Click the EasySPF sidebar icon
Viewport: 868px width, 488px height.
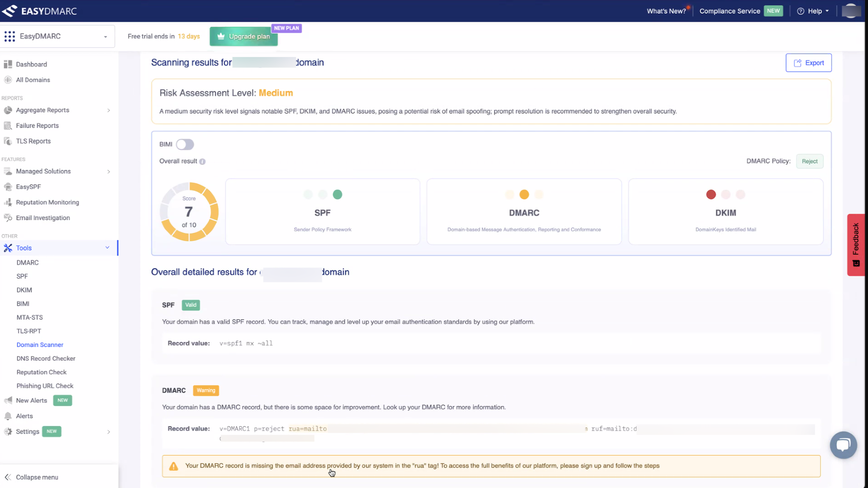click(x=8, y=187)
